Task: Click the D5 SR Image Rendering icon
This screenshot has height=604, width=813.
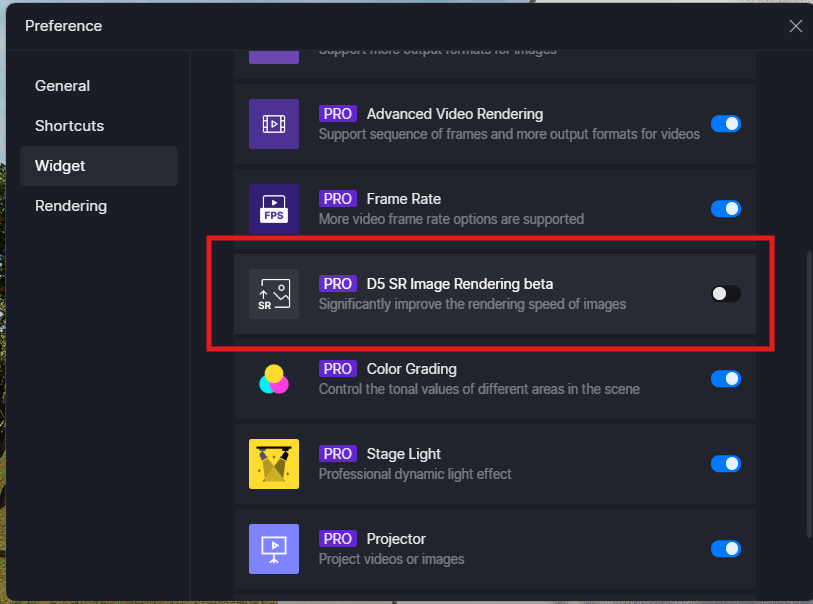Action: point(273,294)
